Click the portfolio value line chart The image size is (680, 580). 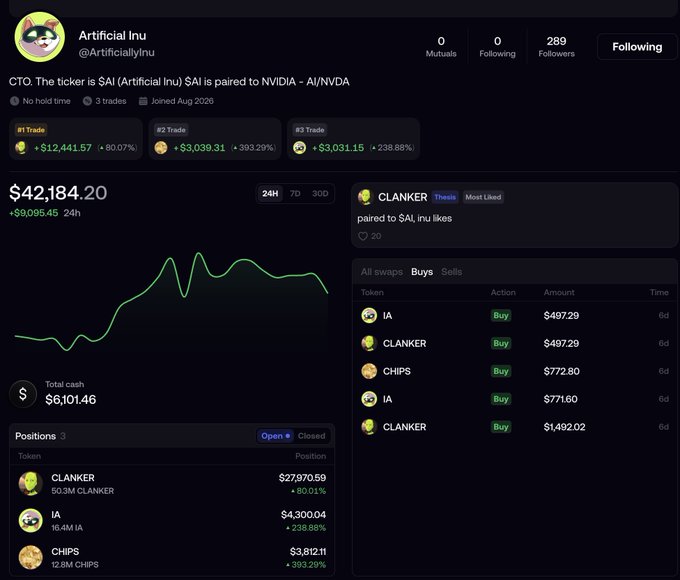(x=171, y=301)
